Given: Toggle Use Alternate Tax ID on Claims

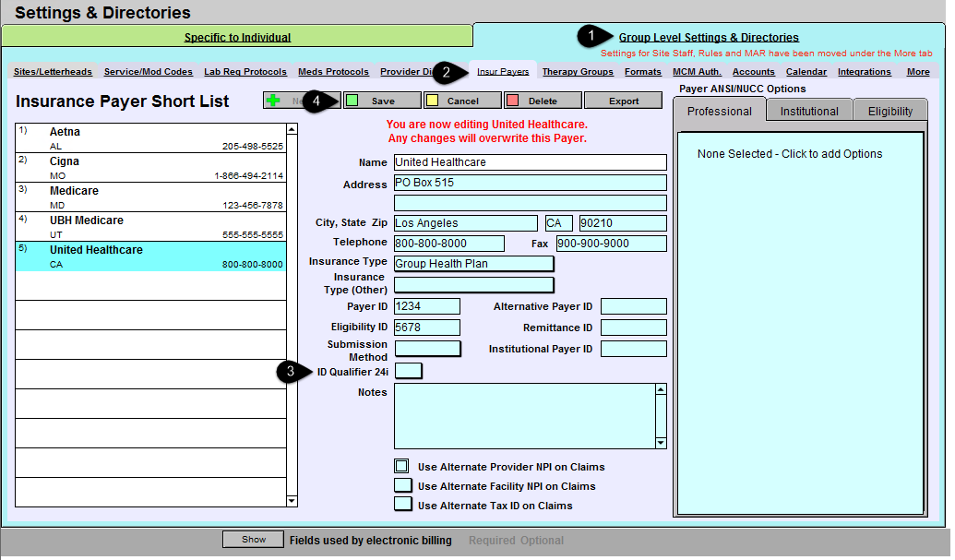Looking at the screenshot, I should click(402, 505).
